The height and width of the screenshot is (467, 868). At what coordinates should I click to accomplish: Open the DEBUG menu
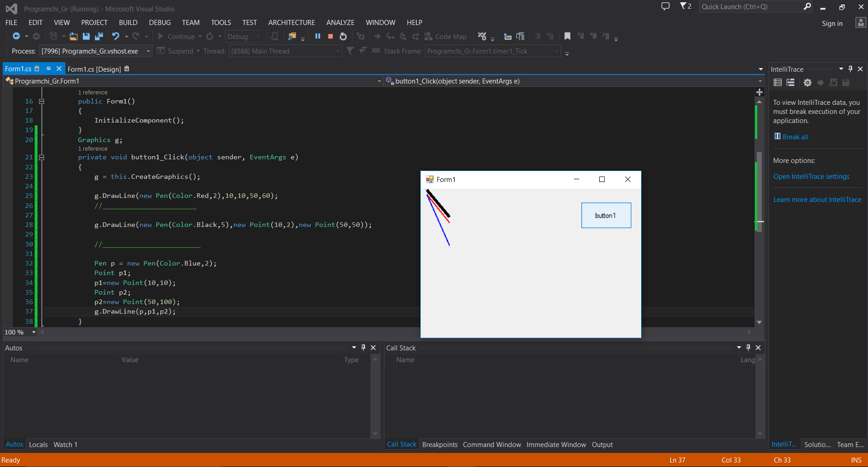tap(160, 22)
